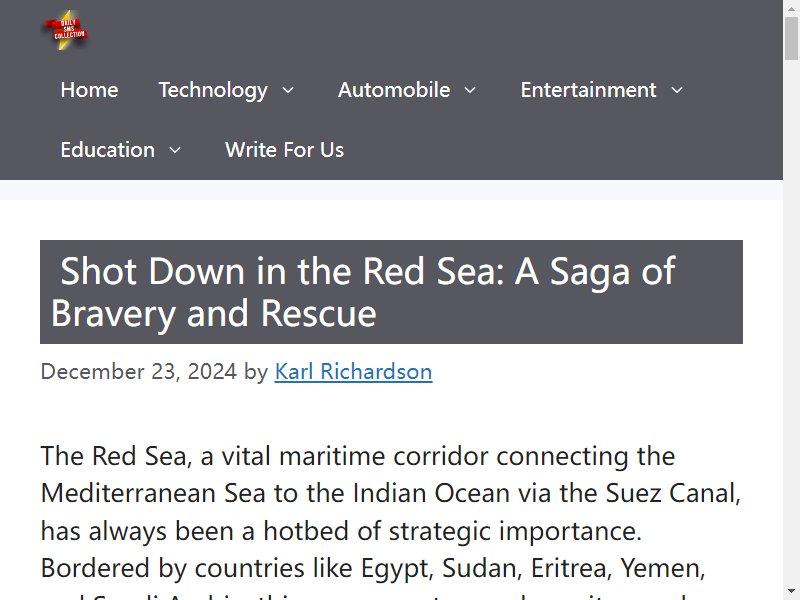Expand the Technology submenu chevron

coord(288,90)
